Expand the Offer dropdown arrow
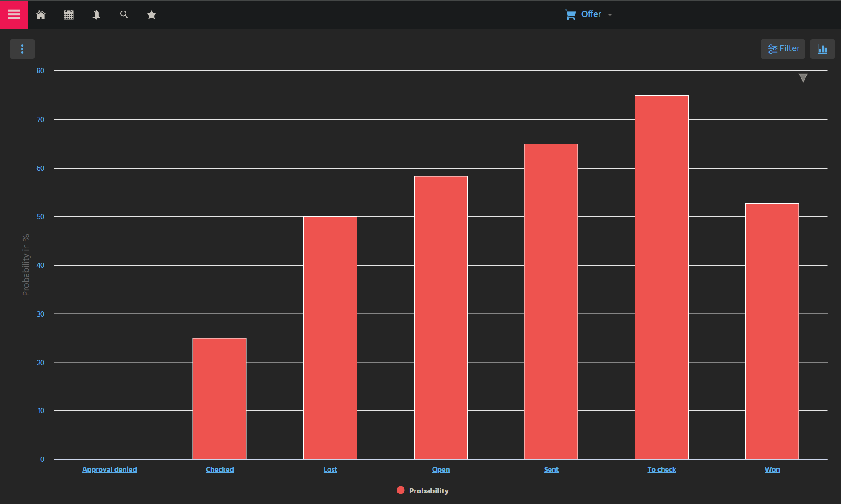 pyautogui.click(x=610, y=15)
